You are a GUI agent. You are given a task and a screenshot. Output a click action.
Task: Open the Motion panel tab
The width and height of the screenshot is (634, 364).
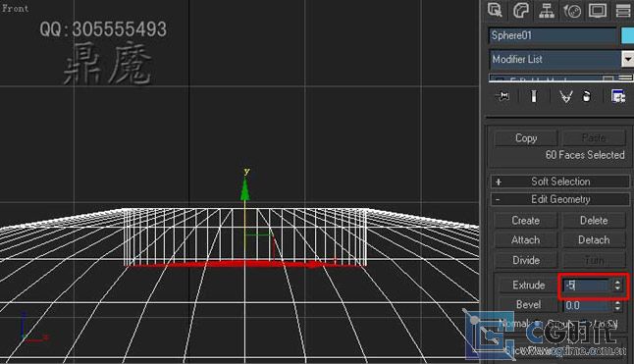coord(572,11)
